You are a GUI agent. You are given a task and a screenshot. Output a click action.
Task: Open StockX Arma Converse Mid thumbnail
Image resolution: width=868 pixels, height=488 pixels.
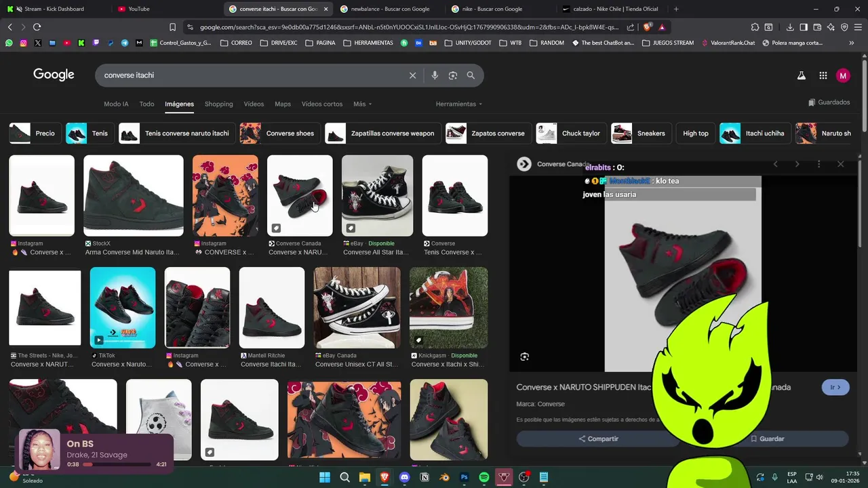click(134, 196)
